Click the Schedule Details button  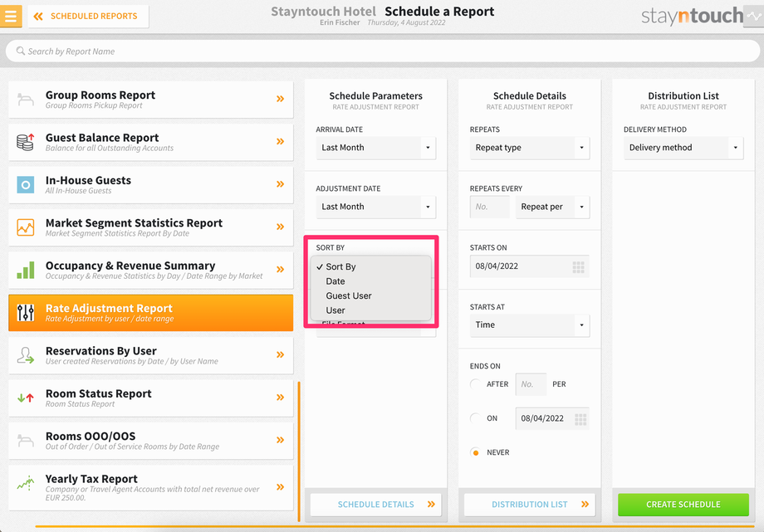pos(375,505)
